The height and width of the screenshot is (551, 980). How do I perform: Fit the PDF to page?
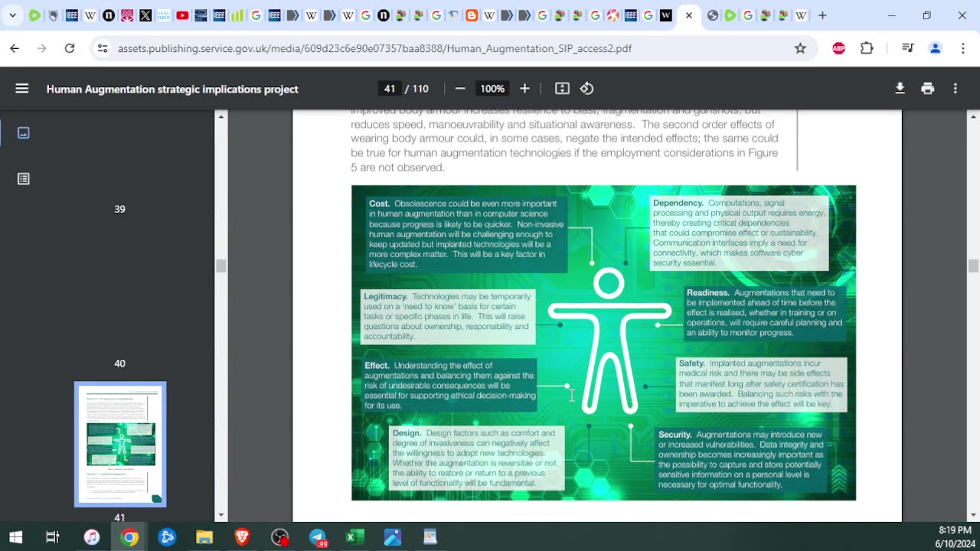click(562, 89)
